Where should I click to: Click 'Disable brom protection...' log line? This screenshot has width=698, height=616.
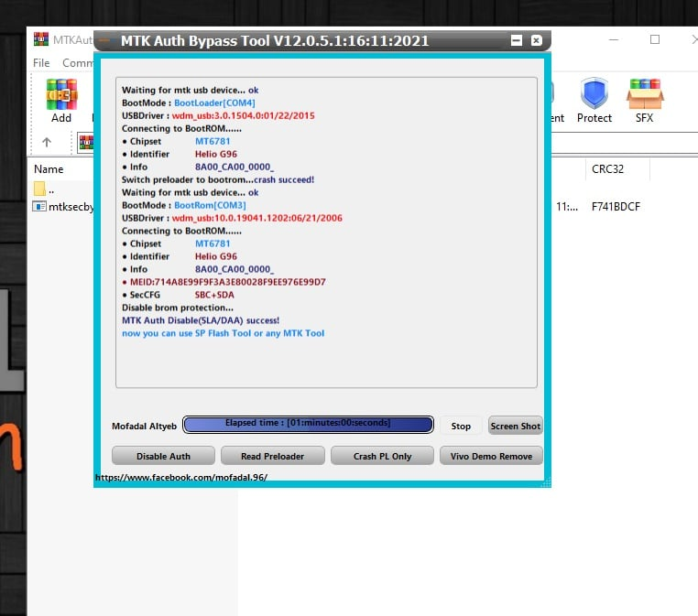click(x=178, y=308)
